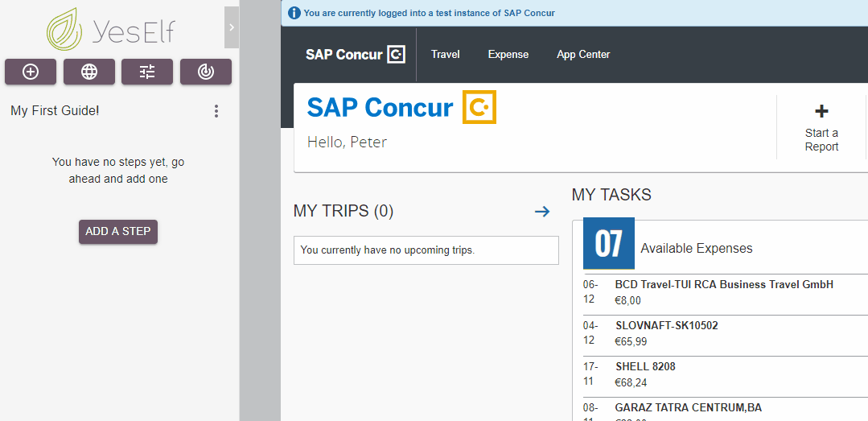Open the globe icon in YesElf toolbar
Screen dimensions: 868x421
89,72
